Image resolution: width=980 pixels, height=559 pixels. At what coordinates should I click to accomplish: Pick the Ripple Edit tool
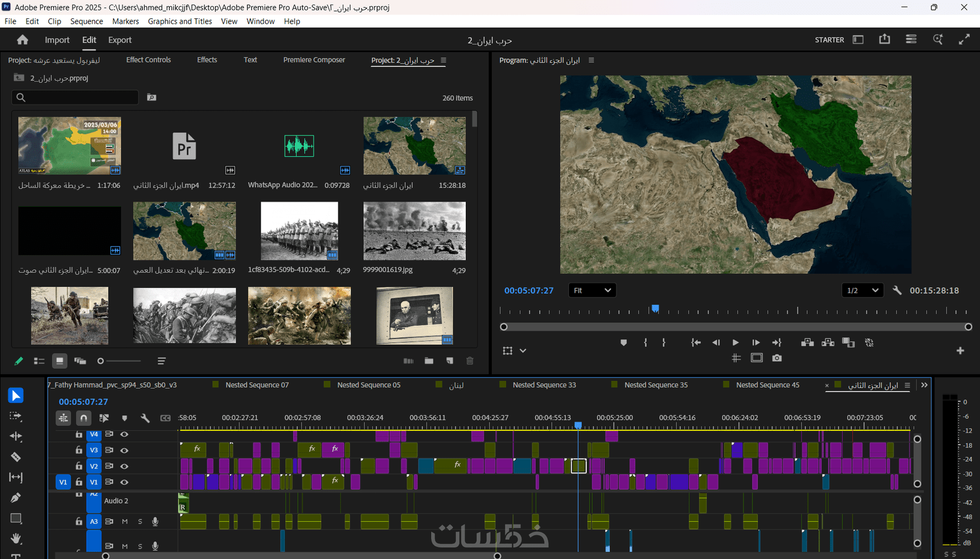tap(16, 436)
